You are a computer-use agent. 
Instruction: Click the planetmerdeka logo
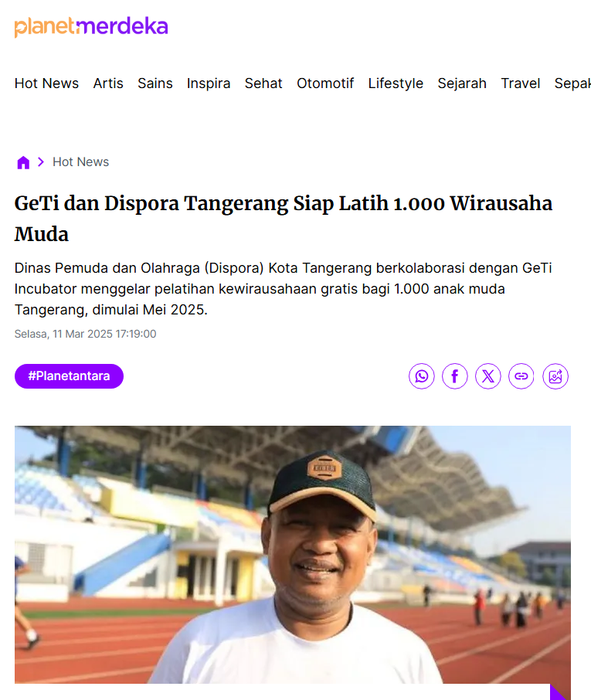[x=91, y=27]
